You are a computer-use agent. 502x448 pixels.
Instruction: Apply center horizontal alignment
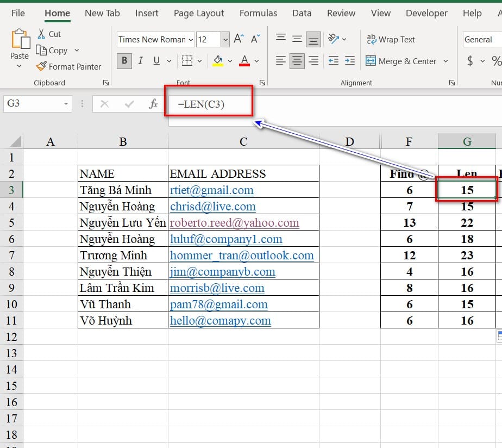point(297,61)
